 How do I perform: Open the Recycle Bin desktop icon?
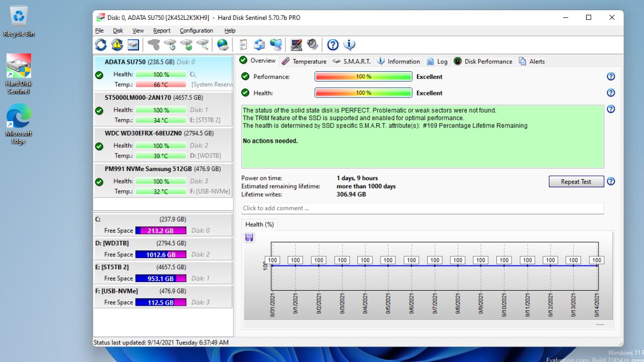pyautogui.click(x=19, y=21)
